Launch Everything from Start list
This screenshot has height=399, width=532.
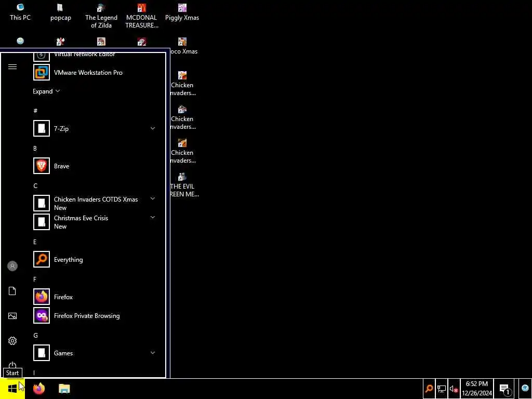[95, 260]
